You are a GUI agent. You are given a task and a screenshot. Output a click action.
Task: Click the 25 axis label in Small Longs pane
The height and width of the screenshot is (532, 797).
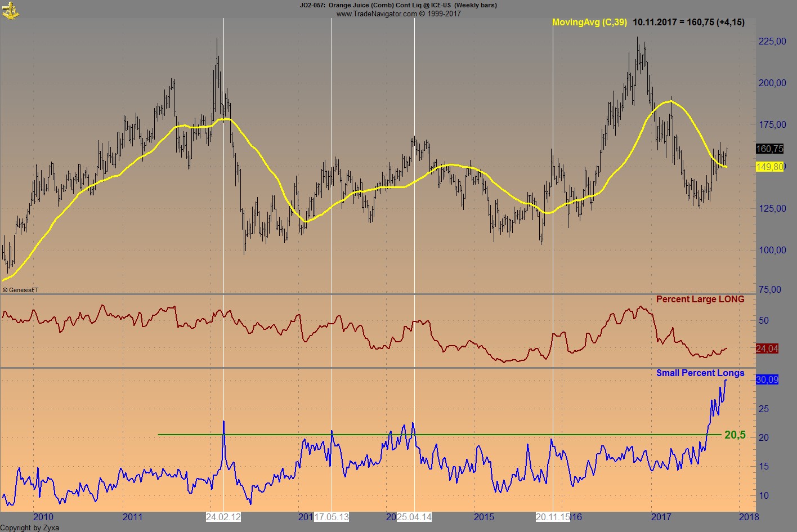(x=763, y=409)
